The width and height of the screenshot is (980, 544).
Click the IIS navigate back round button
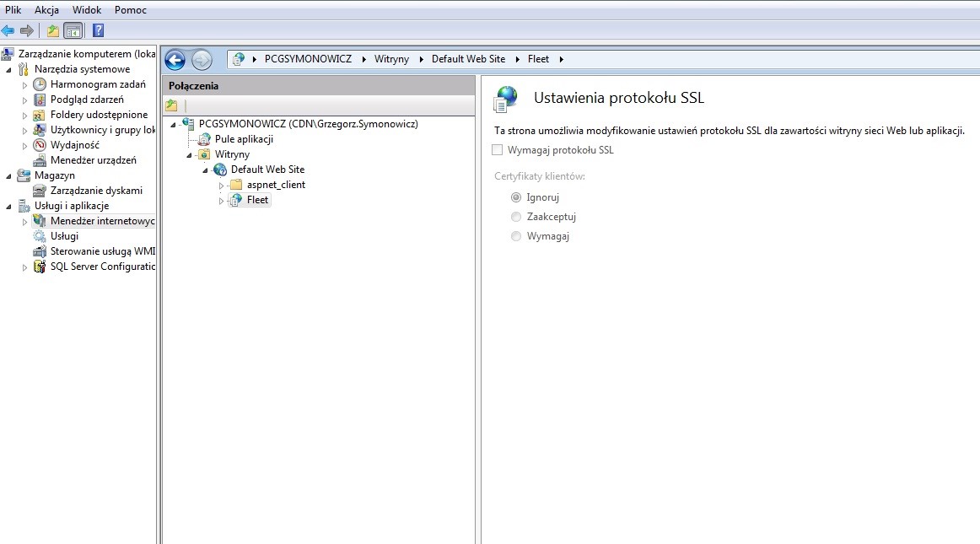[175, 60]
